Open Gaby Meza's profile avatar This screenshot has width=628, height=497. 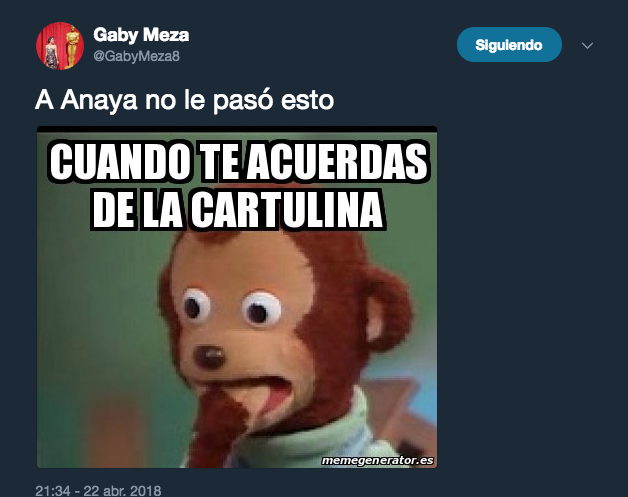pyautogui.click(x=60, y=46)
